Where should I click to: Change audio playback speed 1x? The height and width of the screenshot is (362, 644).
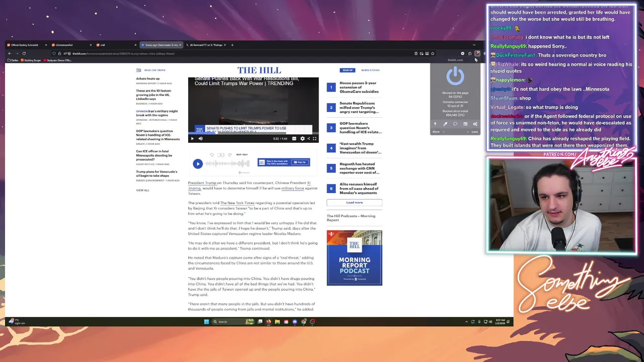221,155
